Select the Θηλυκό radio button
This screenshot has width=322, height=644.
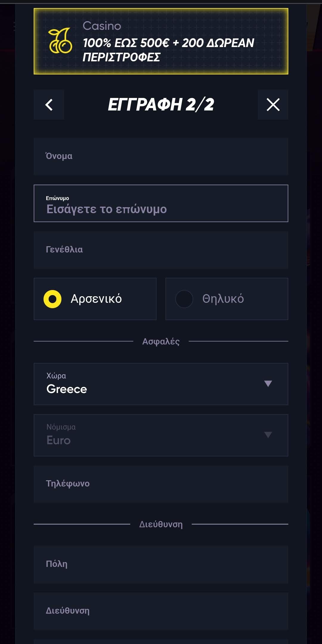pos(184,299)
